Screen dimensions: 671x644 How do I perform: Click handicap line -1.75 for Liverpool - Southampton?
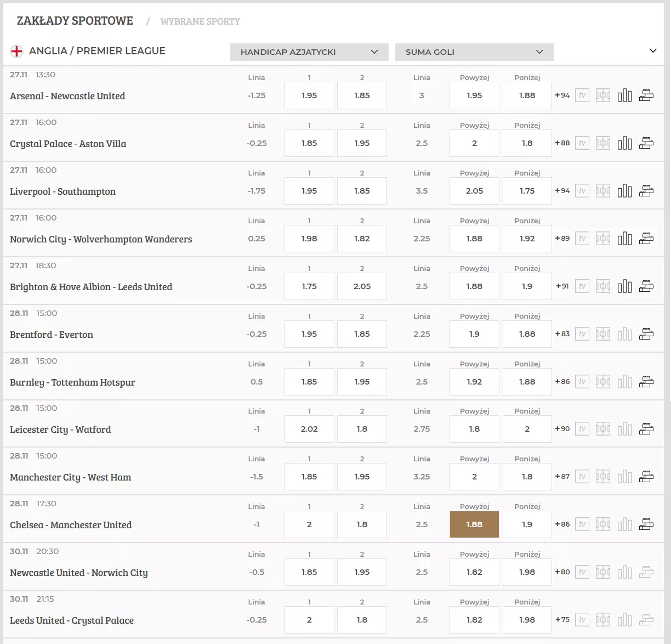click(x=257, y=191)
